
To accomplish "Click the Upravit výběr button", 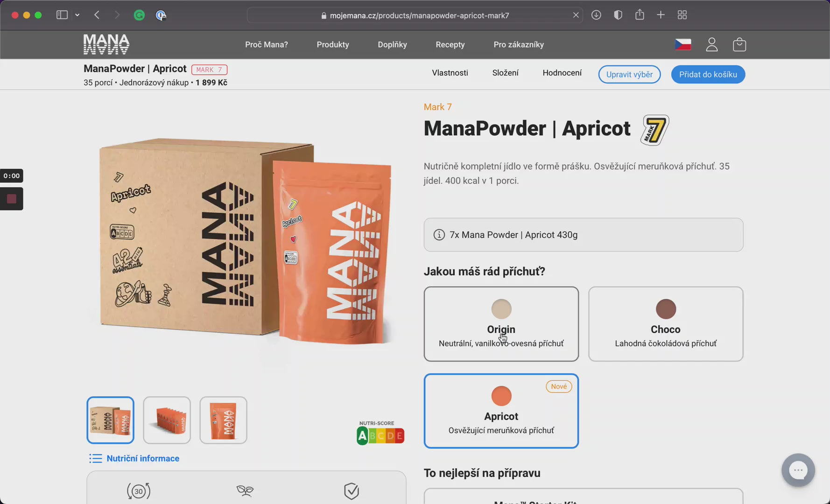I will coord(629,75).
